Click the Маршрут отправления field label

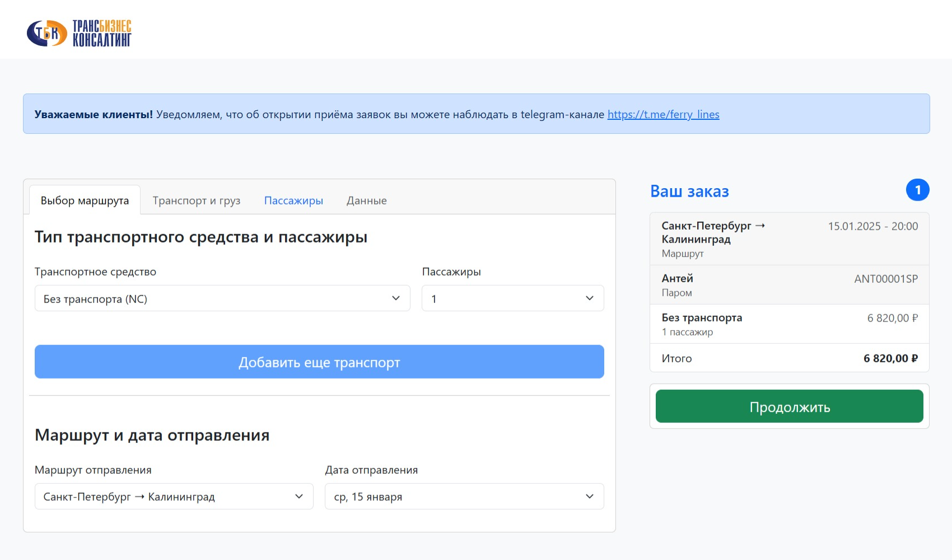point(93,470)
